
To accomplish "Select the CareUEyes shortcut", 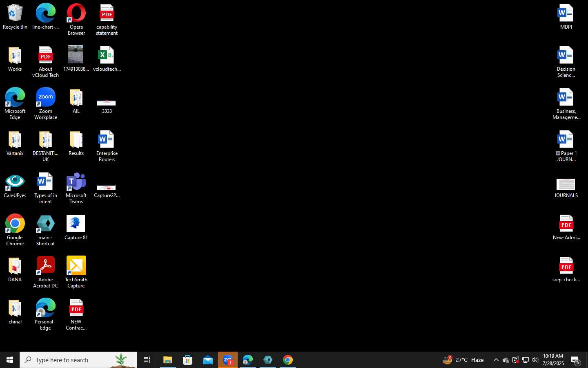I will tap(15, 185).
